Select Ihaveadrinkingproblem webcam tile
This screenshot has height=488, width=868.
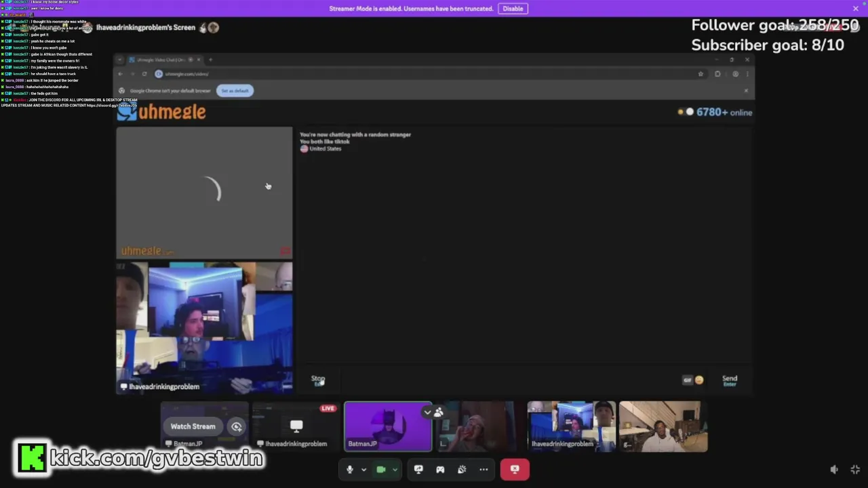coord(571,426)
